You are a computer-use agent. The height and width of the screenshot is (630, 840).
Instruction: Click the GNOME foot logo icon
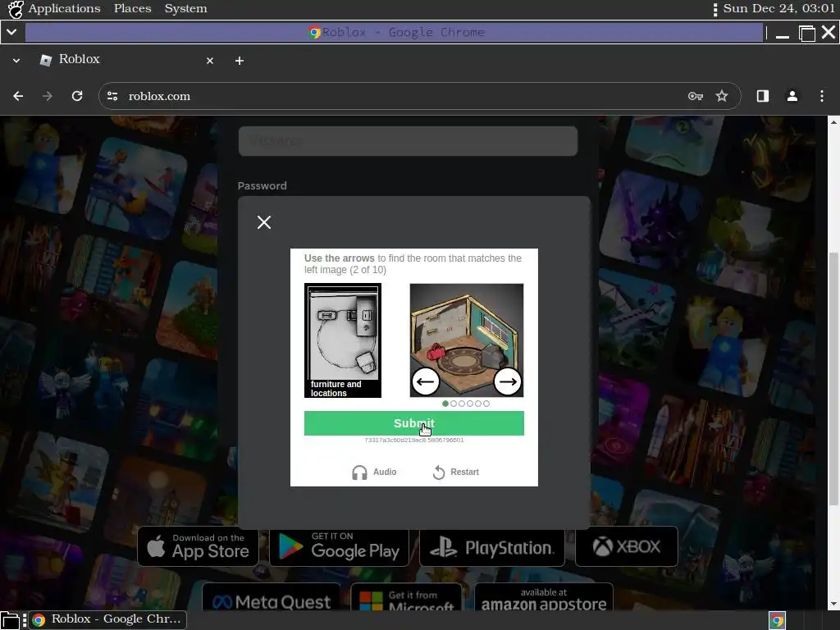coord(16,9)
